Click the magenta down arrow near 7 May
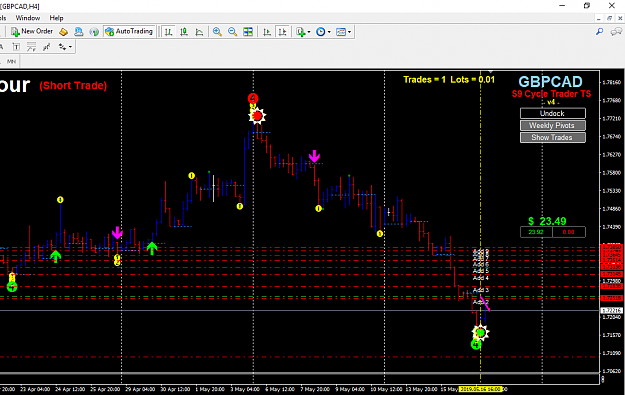Viewport: 625px width, 395px height. pos(314,156)
